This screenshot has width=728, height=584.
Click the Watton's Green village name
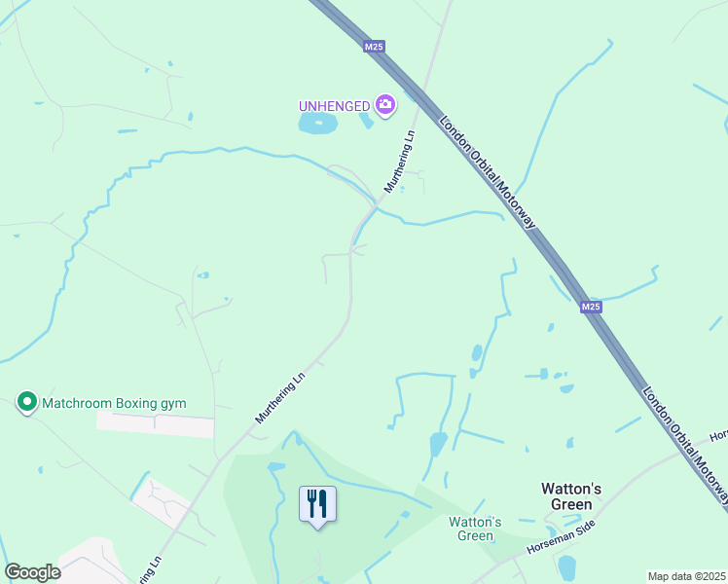(571, 496)
